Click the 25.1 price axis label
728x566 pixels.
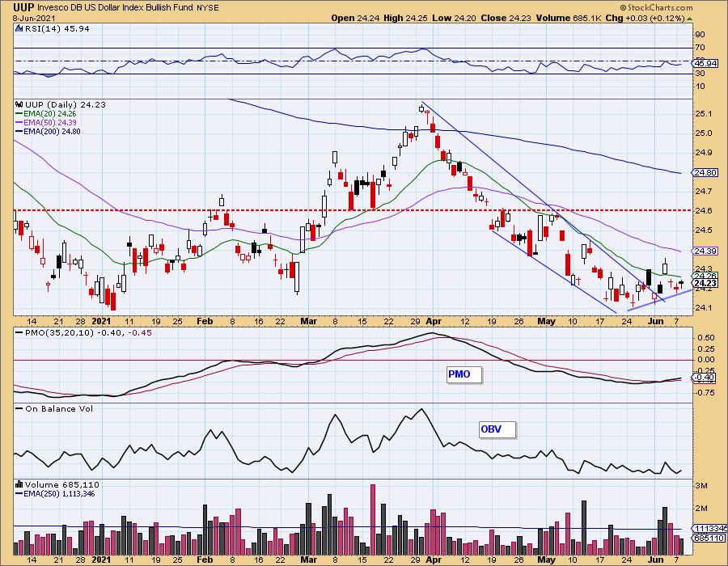[704, 114]
